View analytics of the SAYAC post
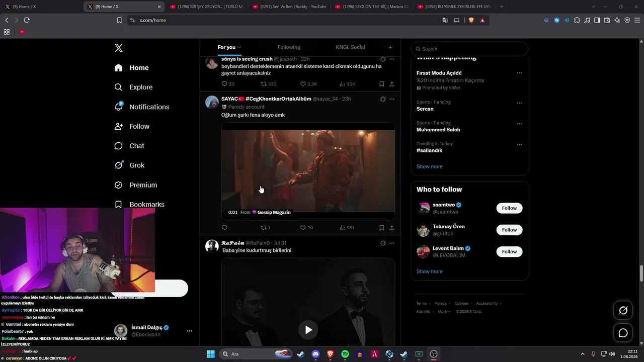This screenshot has width=644, height=362. 347,228
